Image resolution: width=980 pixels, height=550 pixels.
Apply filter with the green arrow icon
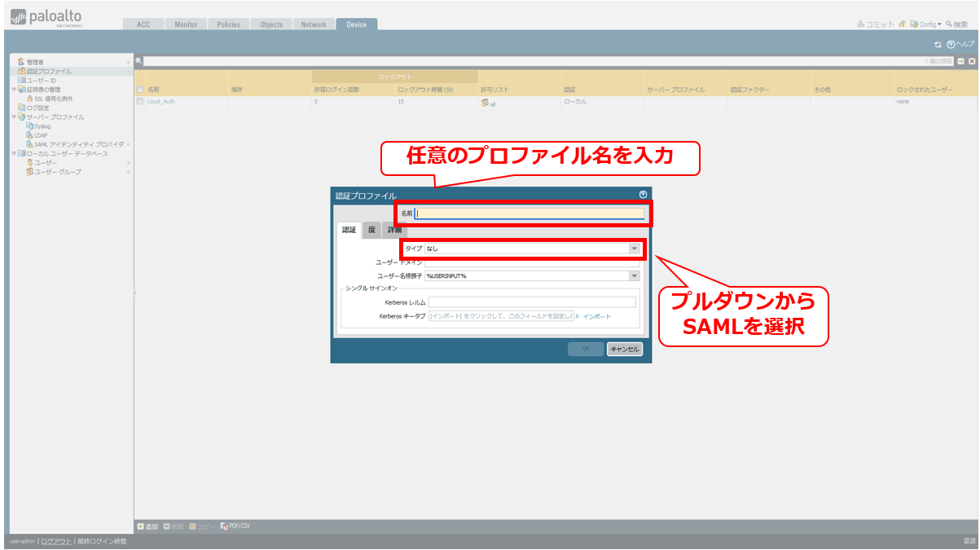pyautogui.click(x=961, y=61)
